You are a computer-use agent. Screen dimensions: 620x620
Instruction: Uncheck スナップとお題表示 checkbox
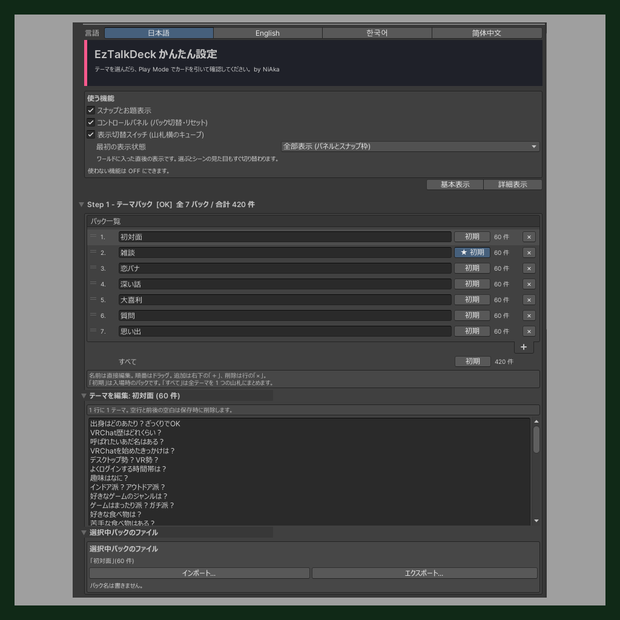tap(91, 110)
